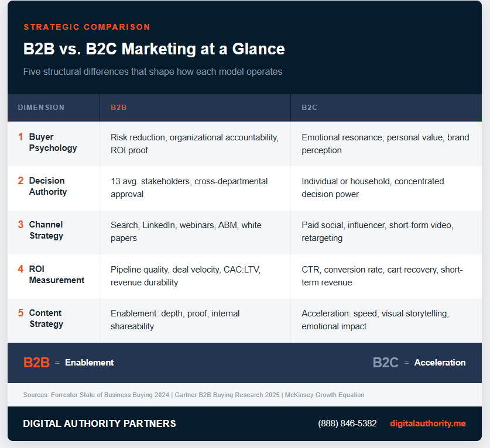Click the orange B2B logo in the summary bar
The image size is (490, 448).
pyautogui.click(x=35, y=362)
